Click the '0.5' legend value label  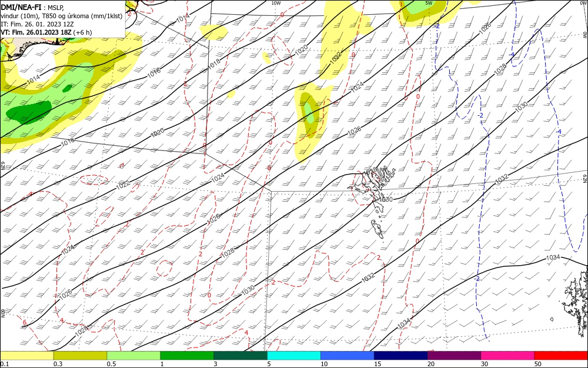111,364
